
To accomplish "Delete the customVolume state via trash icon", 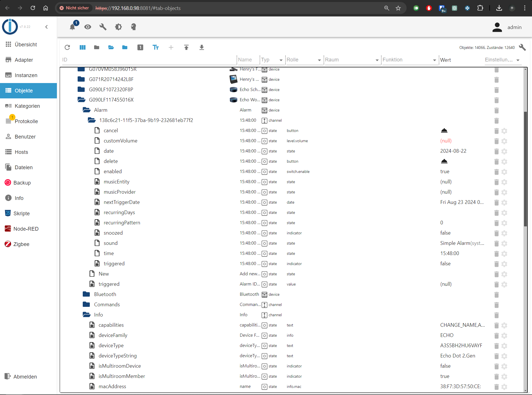I will (x=496, y=141).
